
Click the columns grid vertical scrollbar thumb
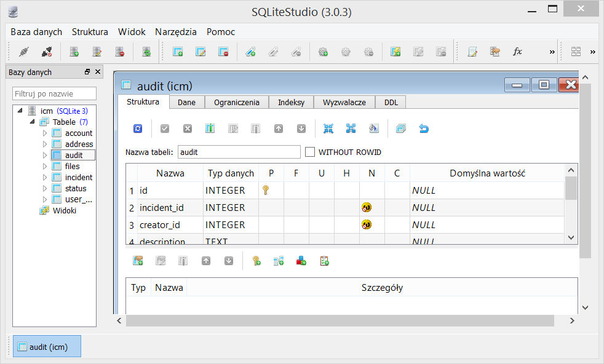pyautogui.click(x=571, y=188)
